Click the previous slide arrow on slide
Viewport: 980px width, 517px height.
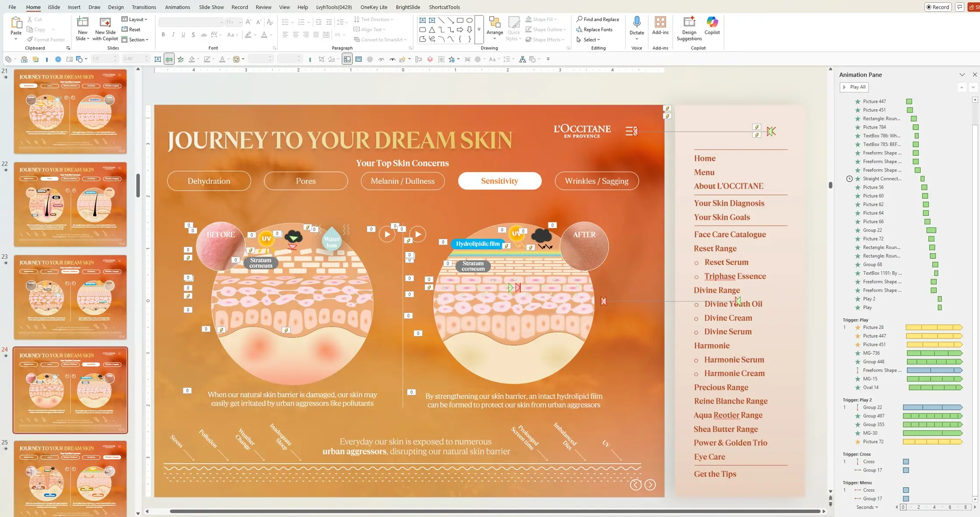pyautogui.click(x=636, y=485)
